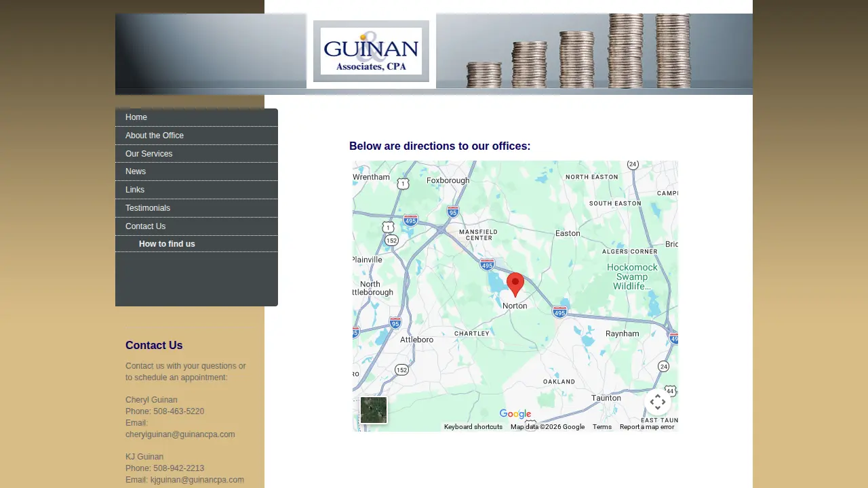This screenshot has width=868, height=488.
Task: Click Cheryl Guinan's email address
Action: click(x=180, y=434)
